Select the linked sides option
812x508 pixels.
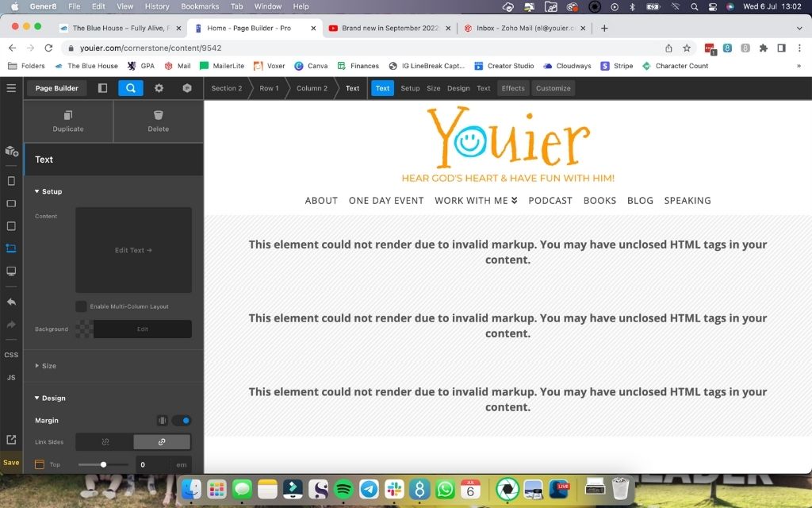pos(162,442)
